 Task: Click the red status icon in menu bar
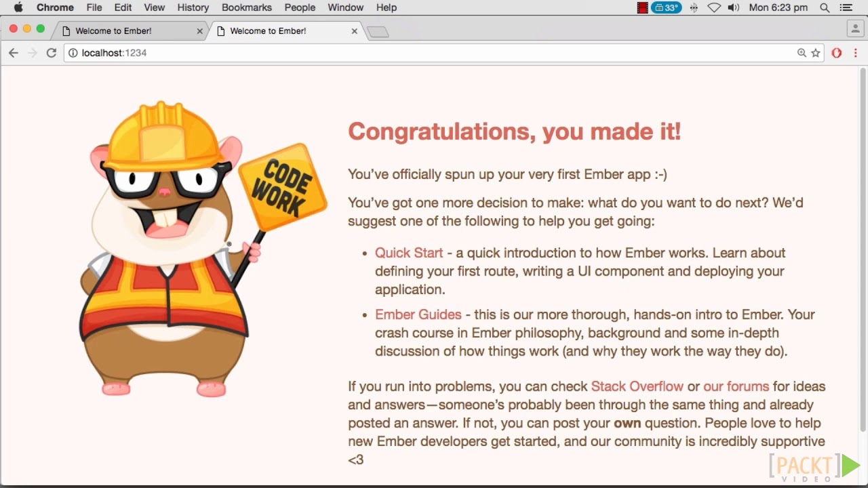pyautogui.click(x=643, y=7)
